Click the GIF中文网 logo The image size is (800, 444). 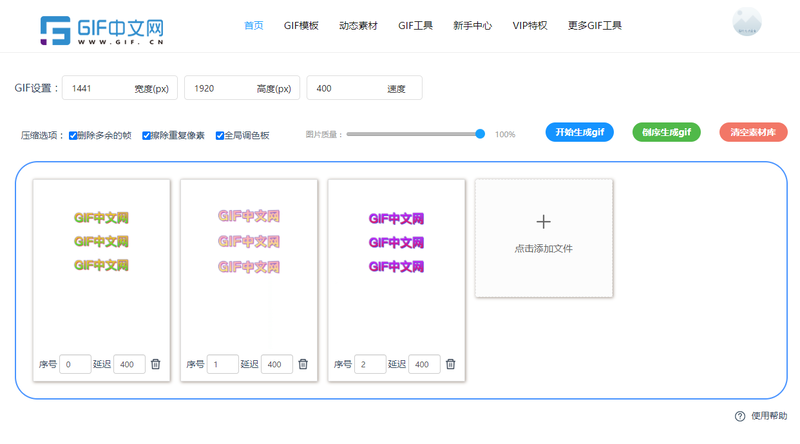click(x=102, y=30)
